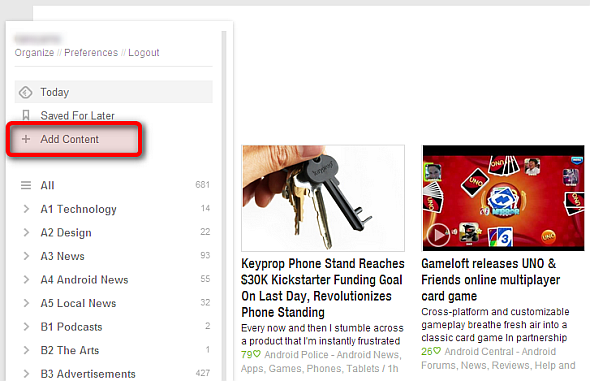Click the green heart next to 26
Screen dimensions: 590x381
tap(437, 351)
